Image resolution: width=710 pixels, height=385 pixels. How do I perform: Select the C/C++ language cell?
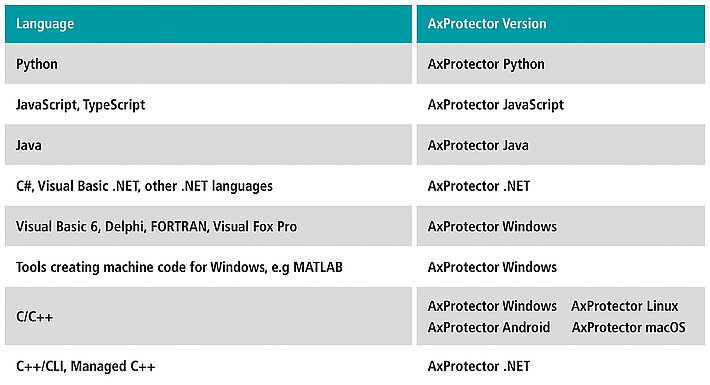click(208, 316)
